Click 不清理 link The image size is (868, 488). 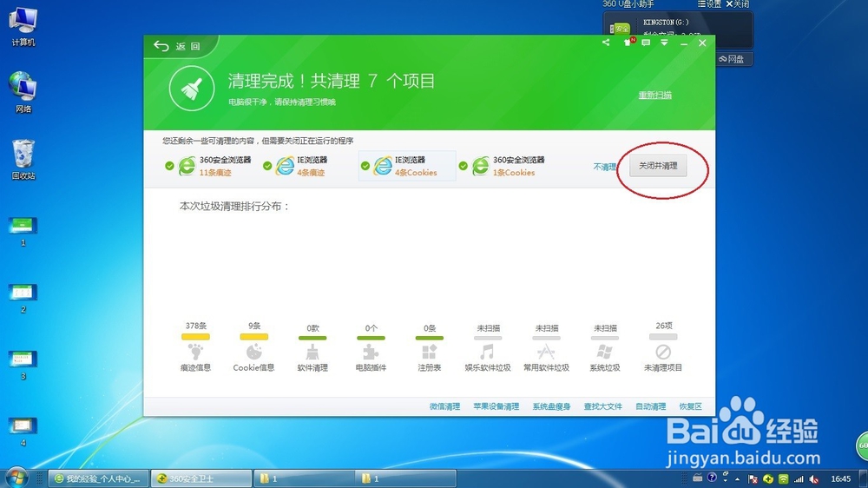point(604,167)
